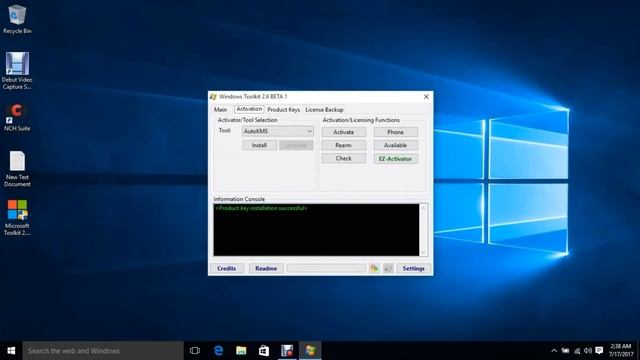
Task: Open the License Backup tab
Action: [x=324, y=110]
